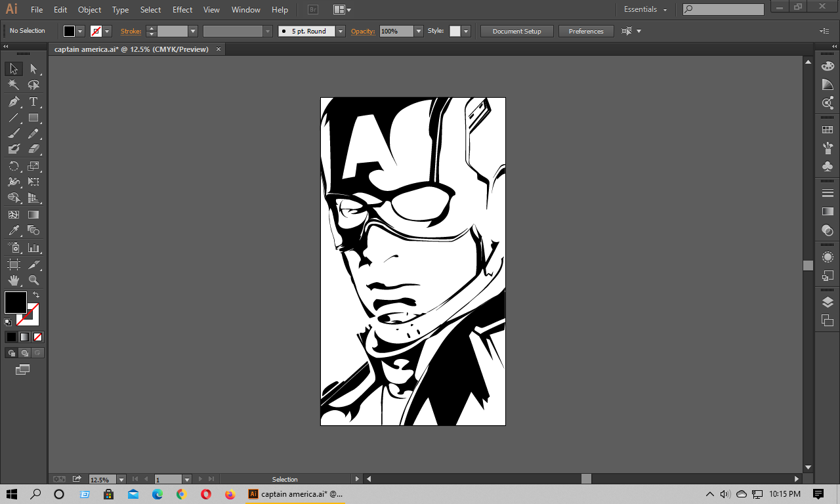
Task: Open the Stroke panel icon
Action: click(828, 193)
